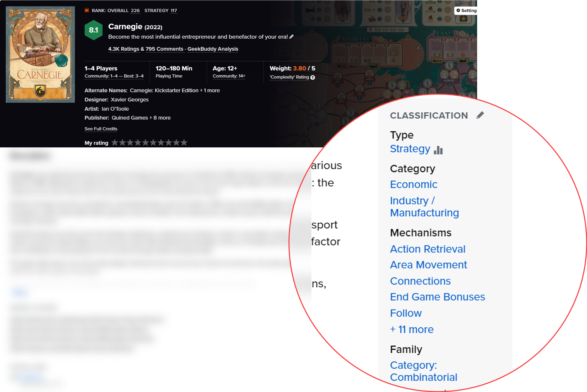Give a ten-star rating with last star
This screenshot has height=392, width=587.
[184, 143]
